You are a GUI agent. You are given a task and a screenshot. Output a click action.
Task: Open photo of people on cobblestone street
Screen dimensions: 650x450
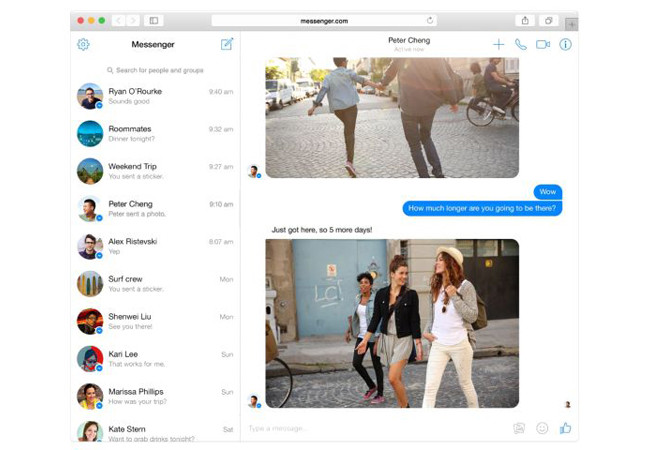[x=392, y=118]
